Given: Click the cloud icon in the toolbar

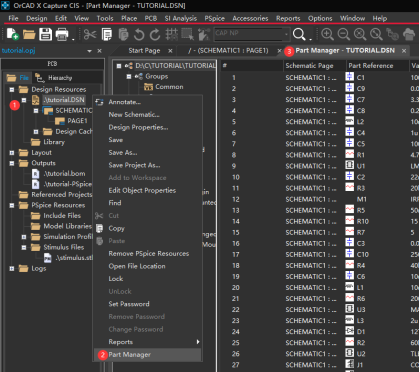Looking at the screenshot, I should tap(409, 34).
